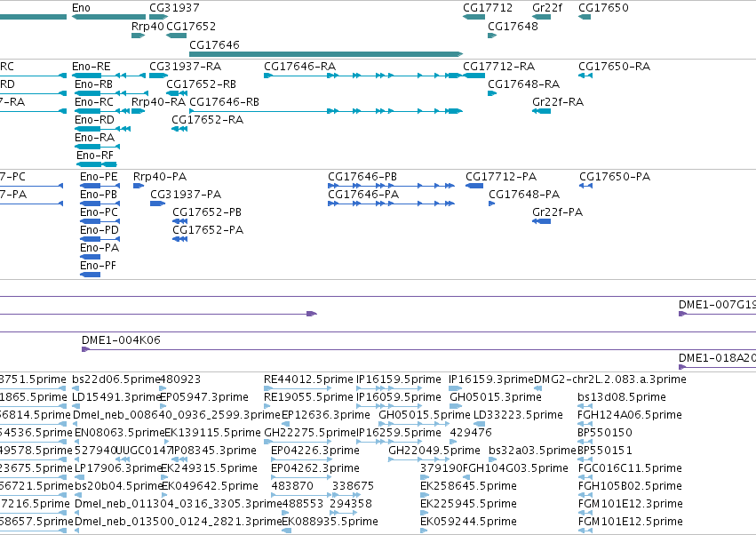
Task: Click the CG31937 gene label
Action: (x=174, y=8)
